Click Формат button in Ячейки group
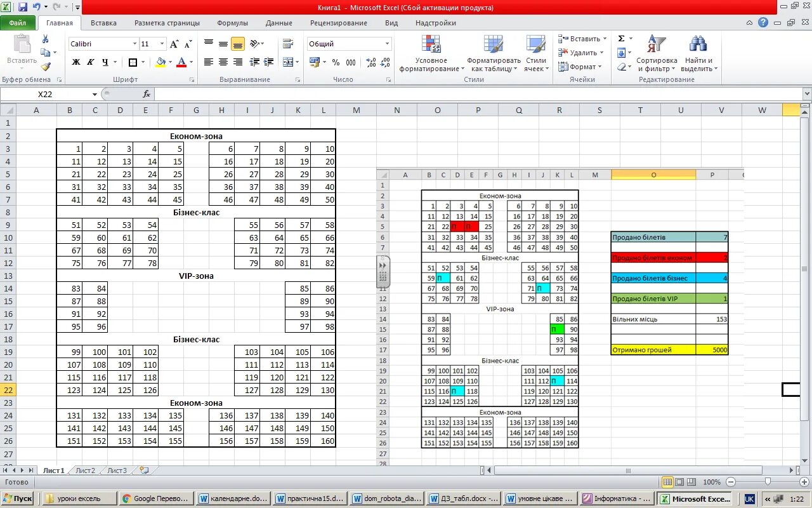The height and width of the screenshot is (508, 812). pos(580,67)
